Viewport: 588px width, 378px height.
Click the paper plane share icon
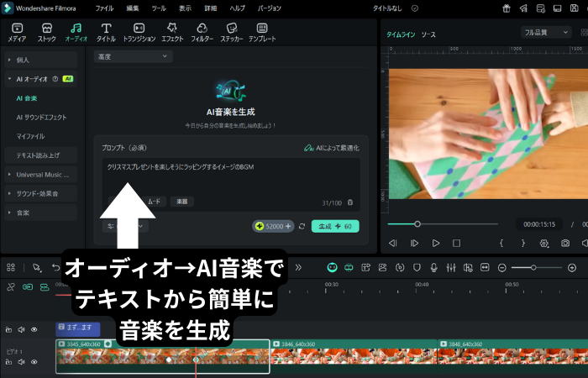coord(523,8)
